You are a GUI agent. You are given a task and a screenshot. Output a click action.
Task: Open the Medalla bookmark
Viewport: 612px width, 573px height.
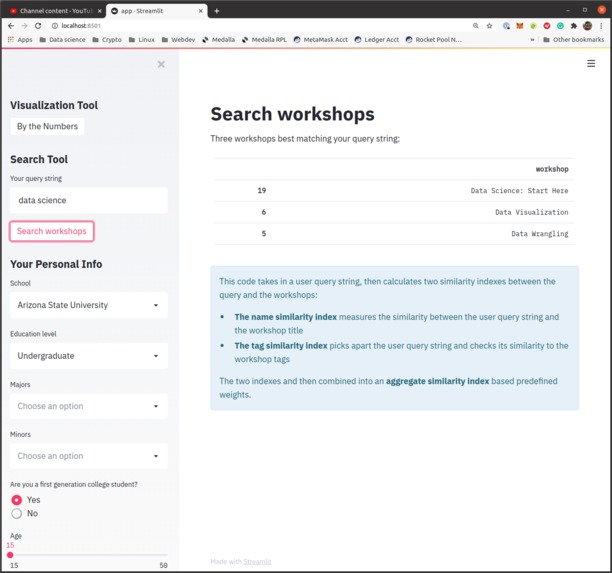pyautogui.click(x=219, y=39)
